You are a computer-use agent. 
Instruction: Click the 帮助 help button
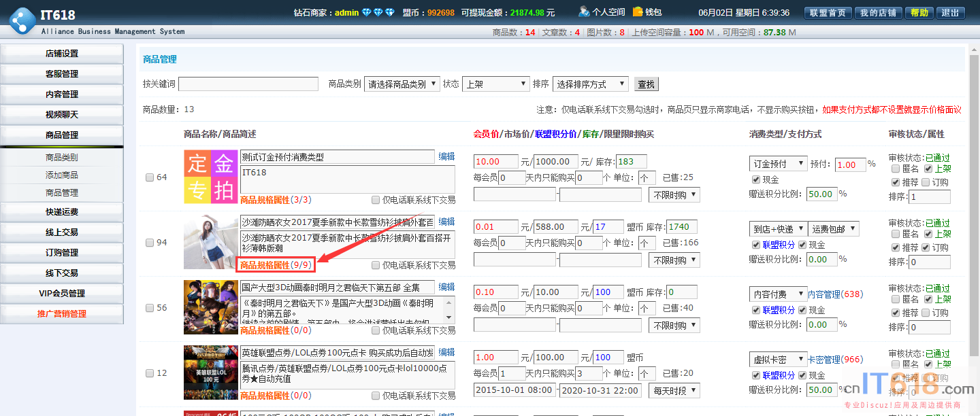(919, 13)
